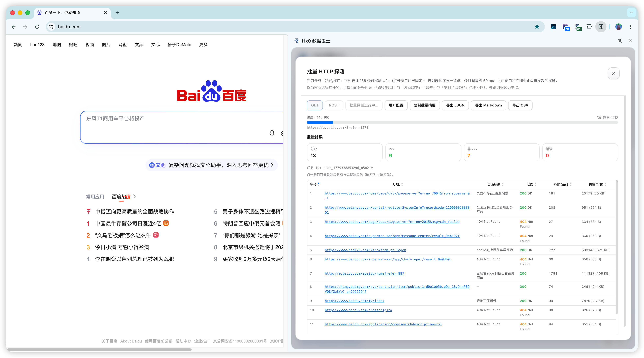The height and width of the screenshot is (358, 644).
Task: Open the tab search dropdown arrow
Action: click(x=631, y=13)
